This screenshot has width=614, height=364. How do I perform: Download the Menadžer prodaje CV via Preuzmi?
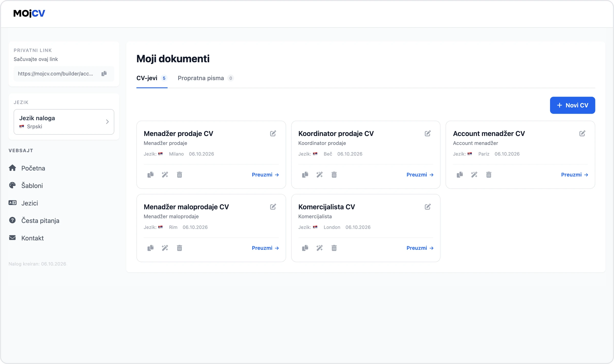coord(265,175)
